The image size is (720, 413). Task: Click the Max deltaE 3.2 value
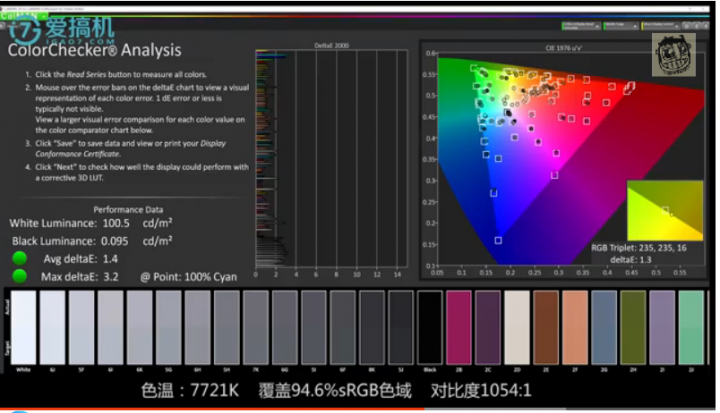[x=110, y=277]
